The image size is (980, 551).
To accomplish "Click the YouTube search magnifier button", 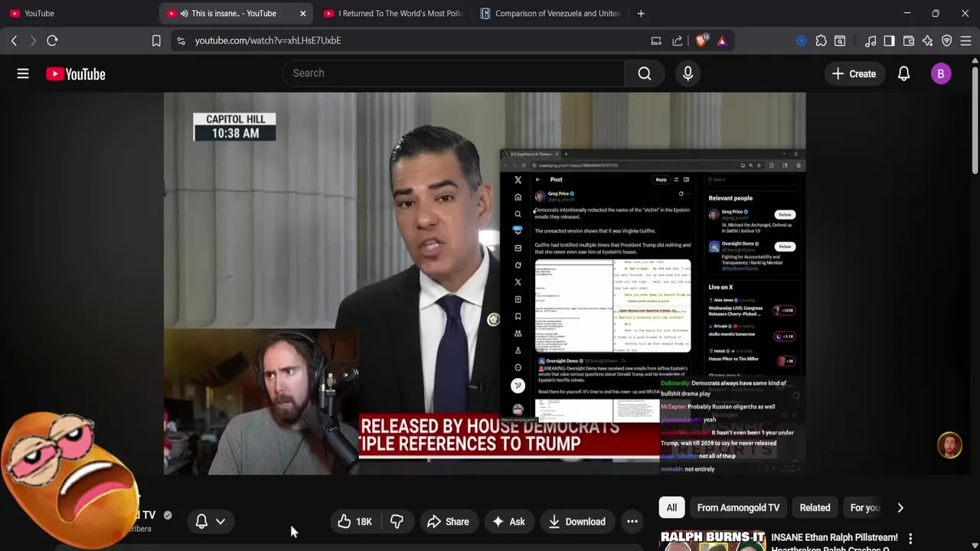I will (x=645, y=73).
